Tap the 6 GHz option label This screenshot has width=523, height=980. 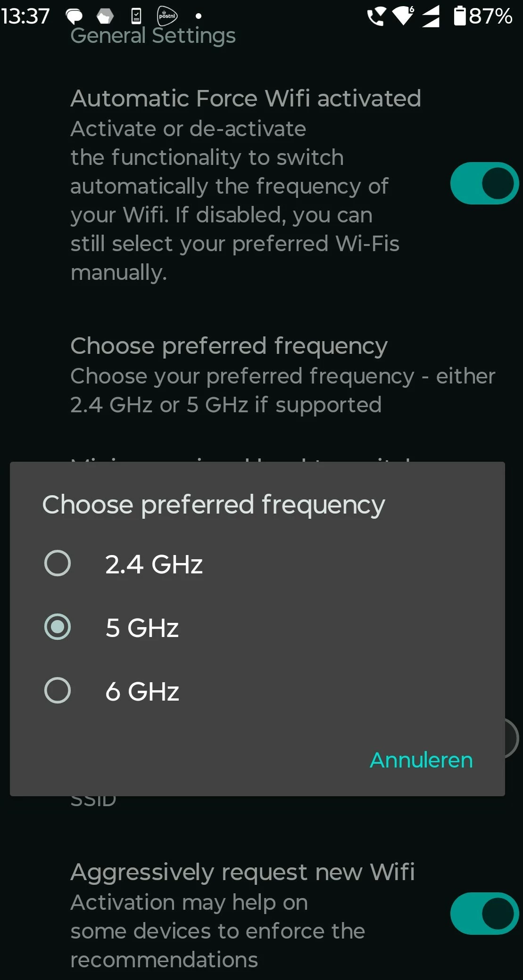[x=142, y=692]
